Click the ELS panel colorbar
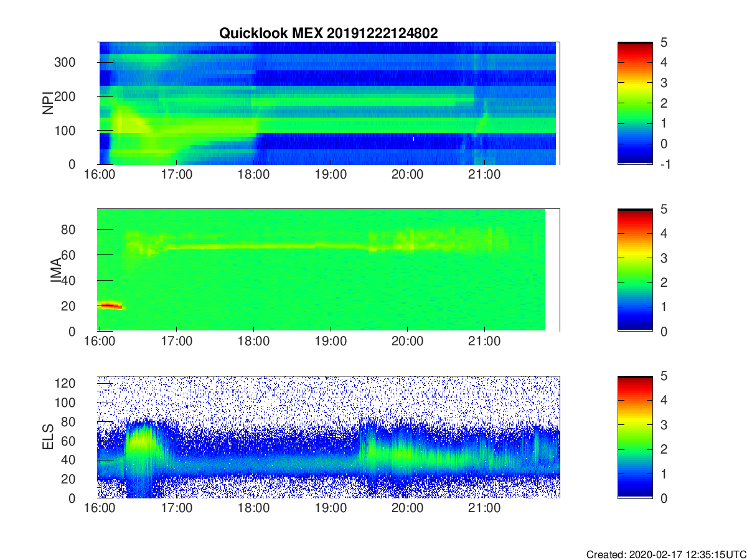Screen dimensions: 747x560 (x=635, y=437)
